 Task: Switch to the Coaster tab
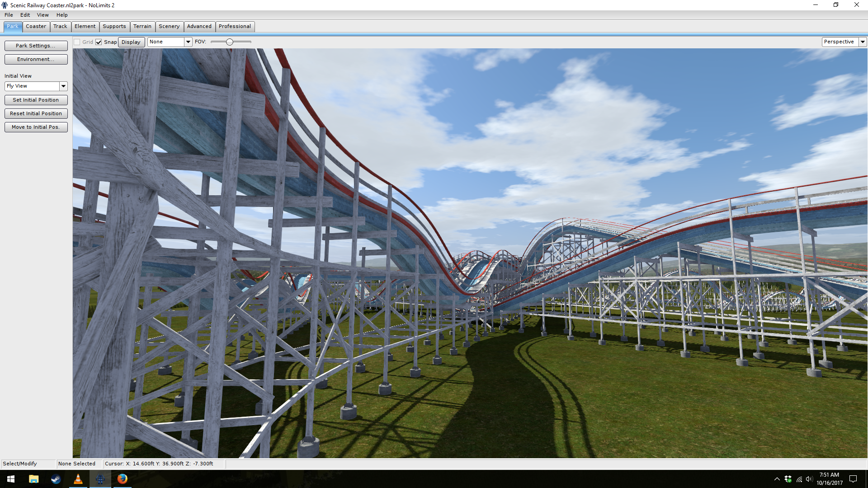pos(36,26)
